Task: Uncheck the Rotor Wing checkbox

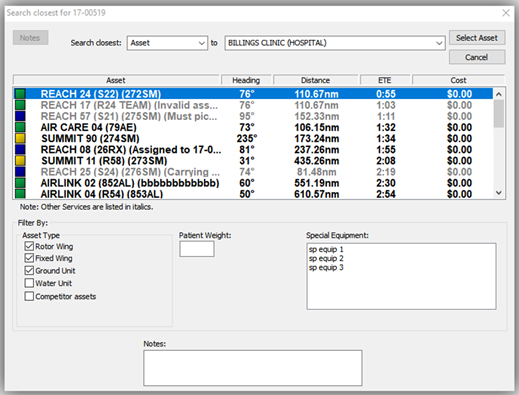Action: (x=29, y=246)
